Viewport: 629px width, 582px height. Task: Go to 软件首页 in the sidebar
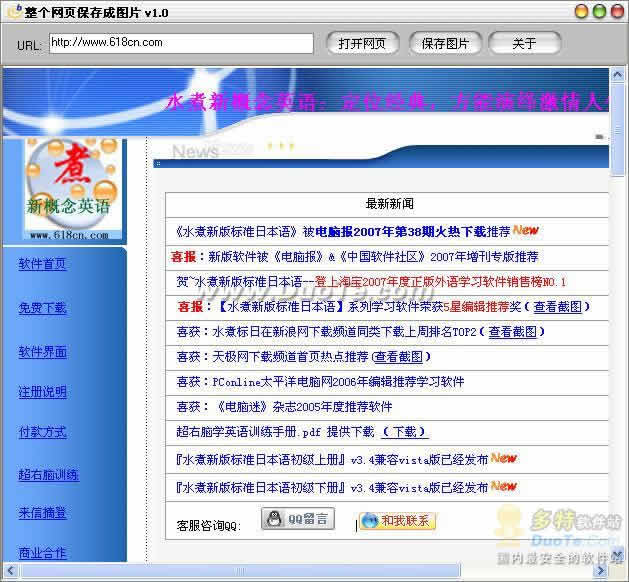pos(42,264)
